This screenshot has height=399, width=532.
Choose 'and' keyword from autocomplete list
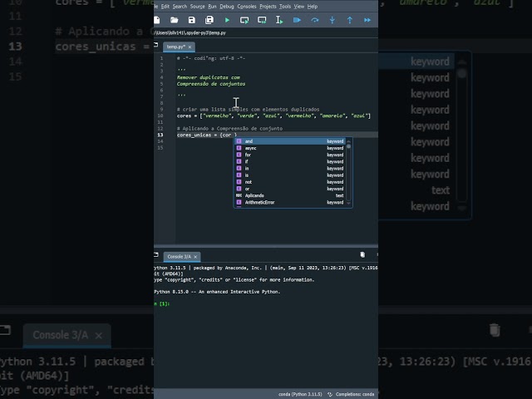[x=290, y=141]
